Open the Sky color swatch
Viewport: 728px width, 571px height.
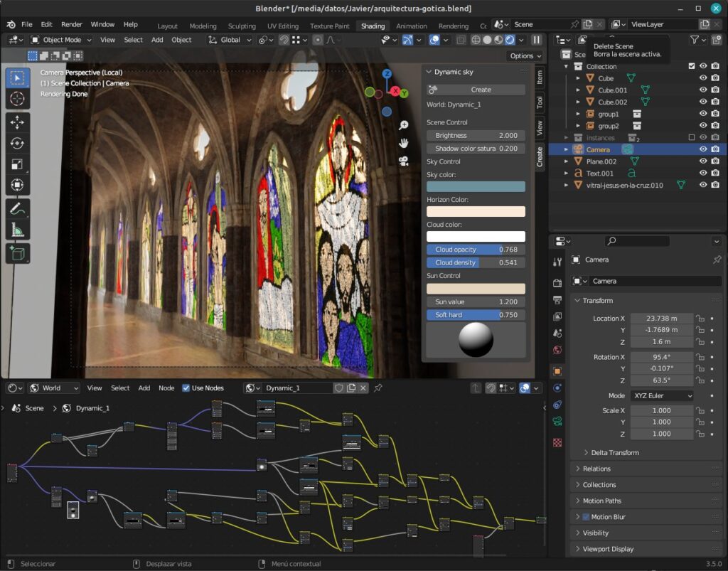tap(476, 186)
